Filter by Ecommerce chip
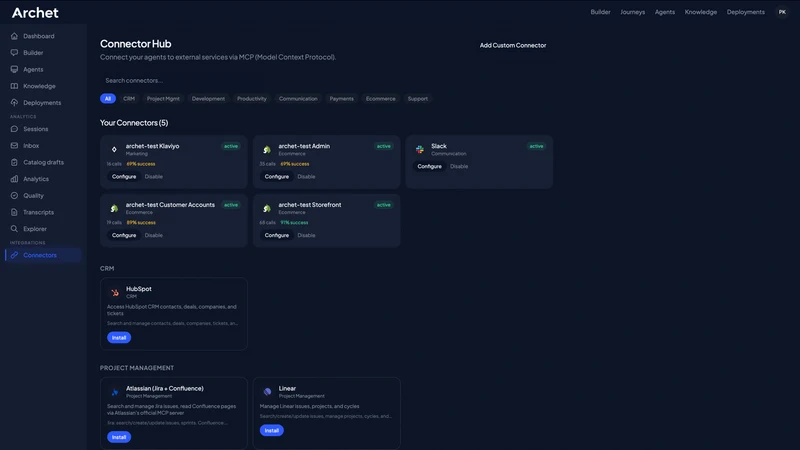 tap(381, 98)
